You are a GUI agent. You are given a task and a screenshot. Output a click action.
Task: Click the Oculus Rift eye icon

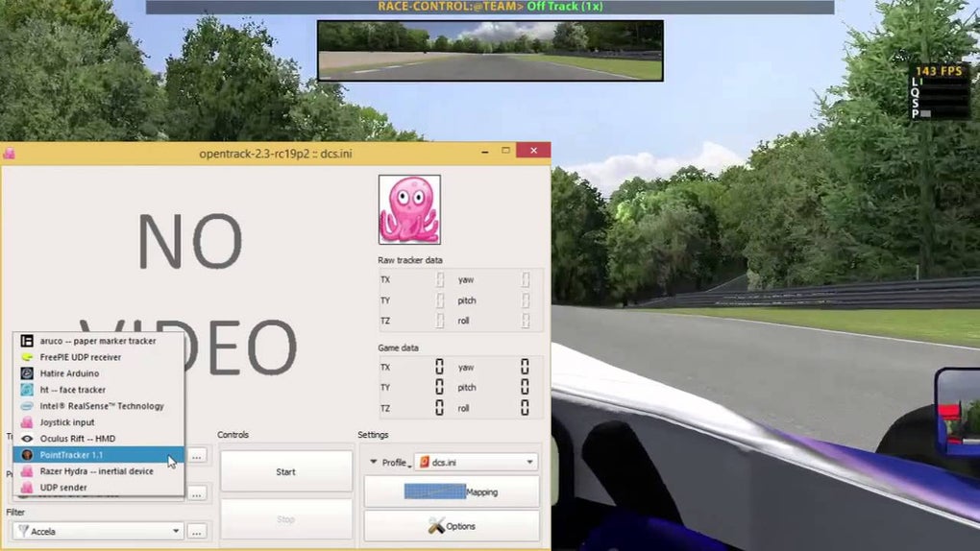click(x=27, y=439)
